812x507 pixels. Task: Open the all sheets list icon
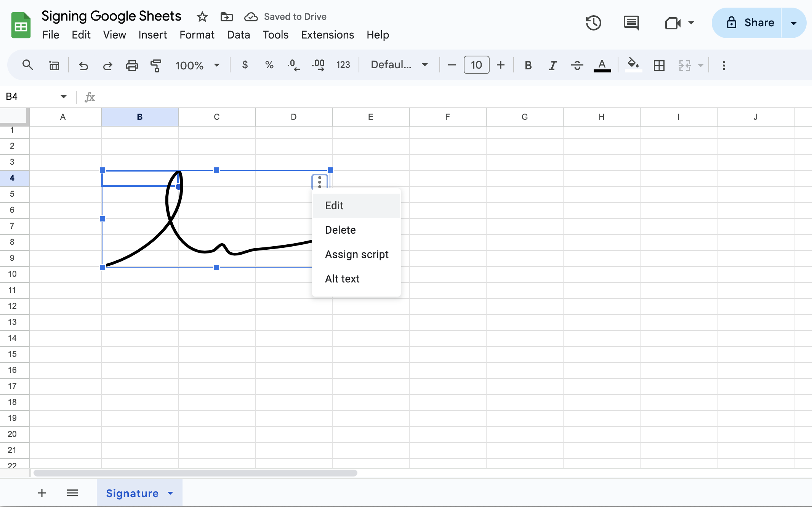(72, 493)
